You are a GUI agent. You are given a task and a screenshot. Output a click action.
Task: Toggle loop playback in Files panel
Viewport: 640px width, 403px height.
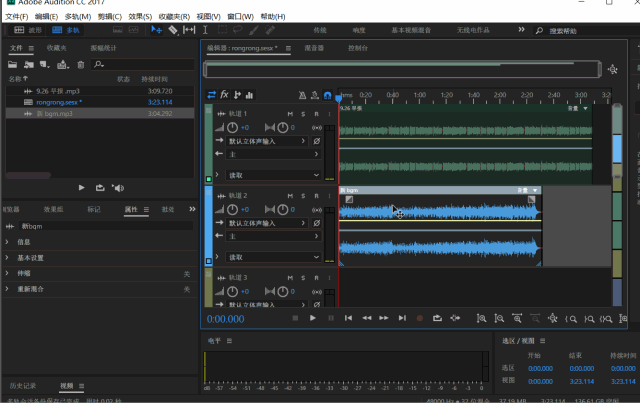pyautogui.click(x=100, y=188)
